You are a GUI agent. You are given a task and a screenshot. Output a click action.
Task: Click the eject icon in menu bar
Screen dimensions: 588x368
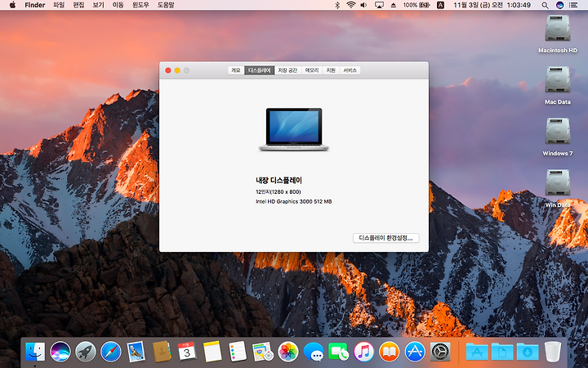click(394, 5)
